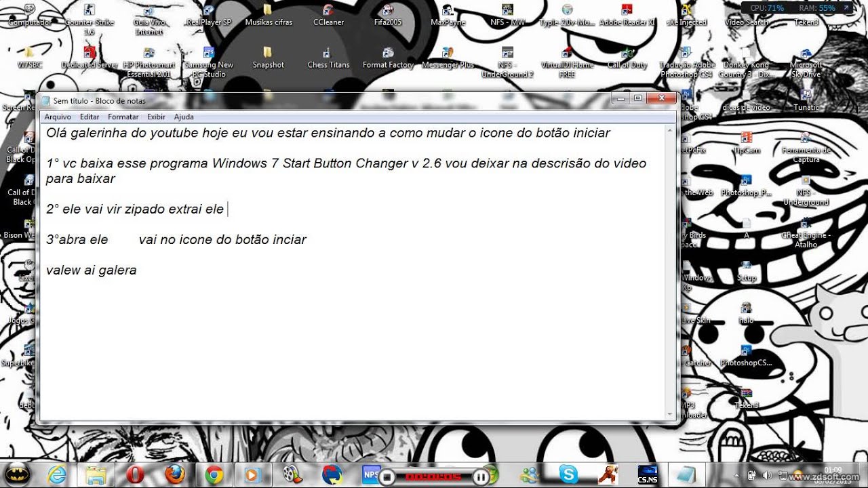Viewport: 868px width, 488px height.
Task: Open Windows Explorer folder in taskbar
Action: (x=96, y=475)
